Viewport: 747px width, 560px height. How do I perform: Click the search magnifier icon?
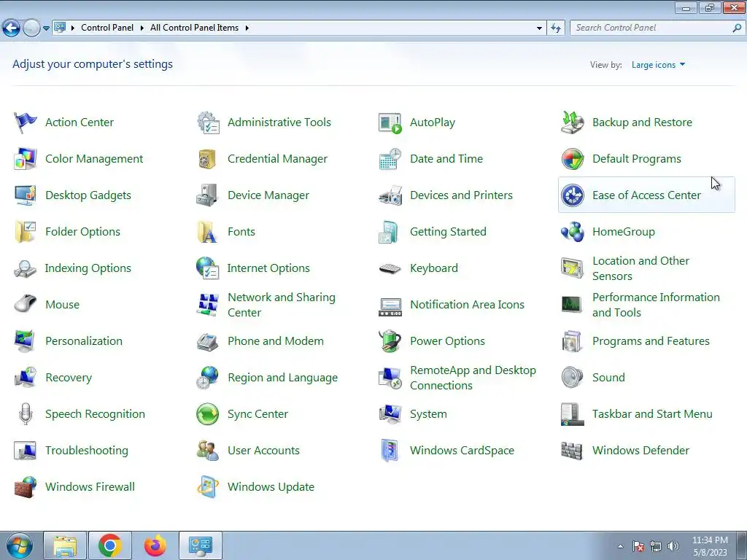coord(737,28)
